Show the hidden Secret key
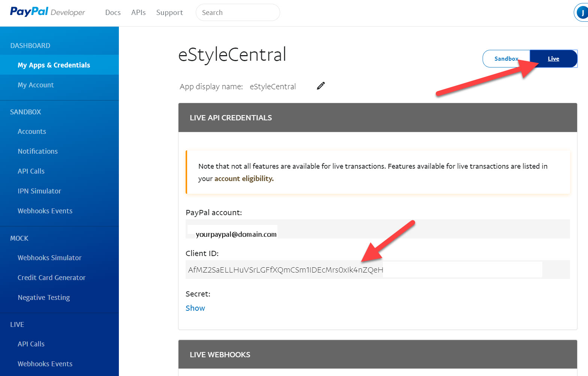 (x=195, y=308)
